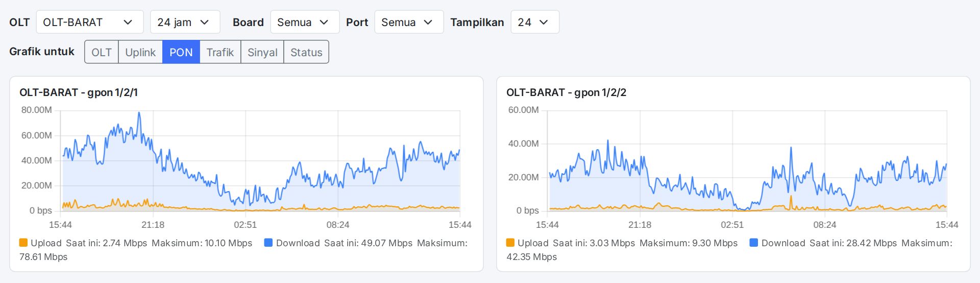The width and height of the screenshot is (980, 283).
Task: Select the Sinyal graph tab
Action: click(x=262, y=52)
